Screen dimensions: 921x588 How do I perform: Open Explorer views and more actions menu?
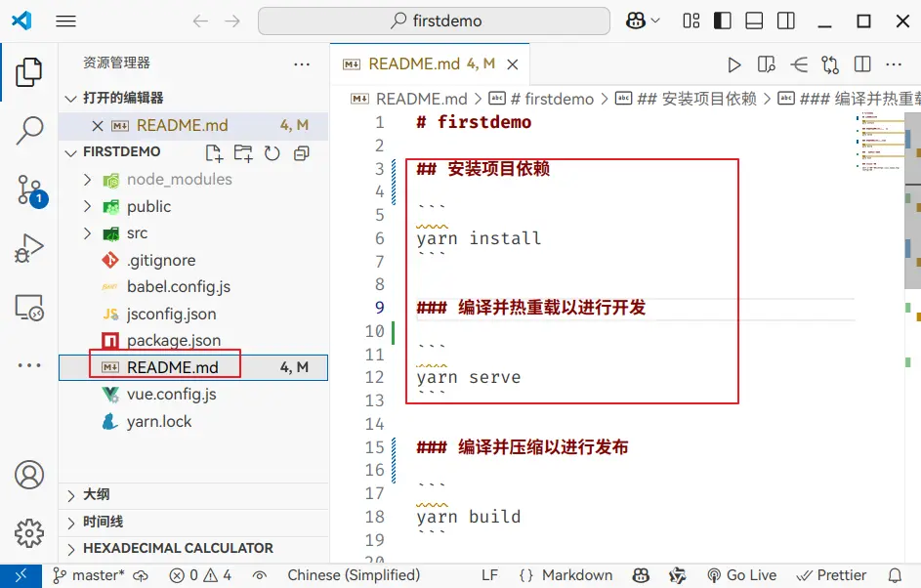click(x=302, y=64)
